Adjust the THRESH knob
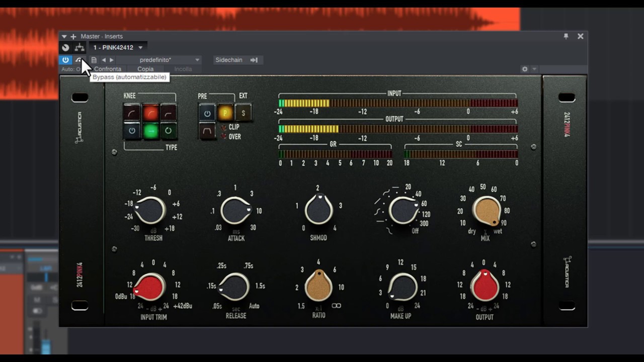 click(150, 210)
